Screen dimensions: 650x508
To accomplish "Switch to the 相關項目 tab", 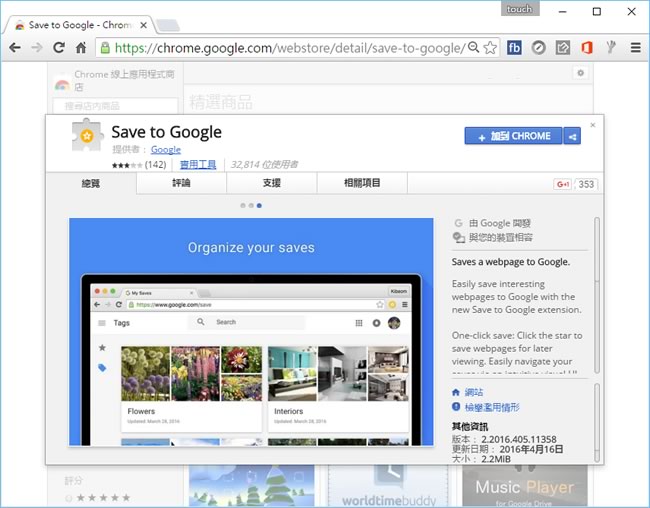I will tap(362, 183).
